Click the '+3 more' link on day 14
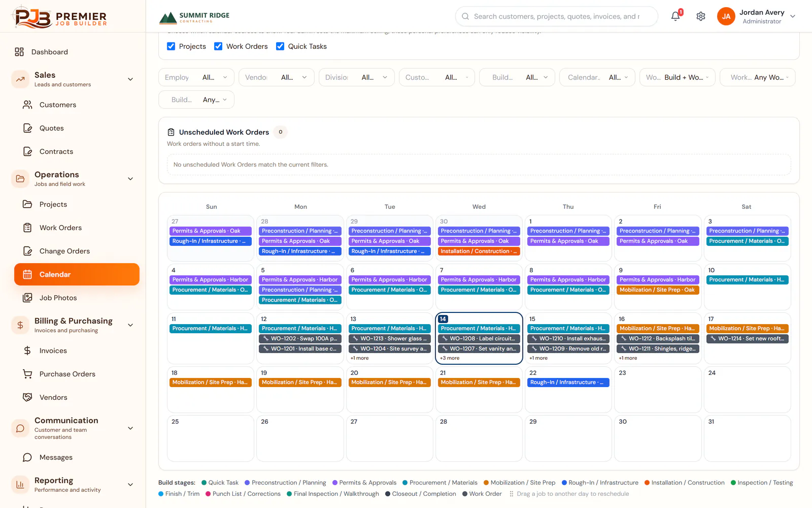Viewport: 812px width, 508px height. [x=450, y=358]
